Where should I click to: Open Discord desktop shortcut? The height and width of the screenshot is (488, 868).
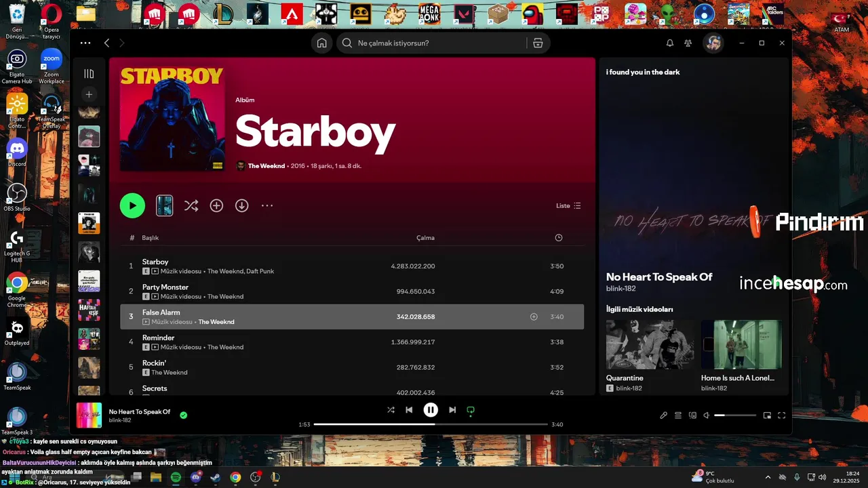pos(17,152)
